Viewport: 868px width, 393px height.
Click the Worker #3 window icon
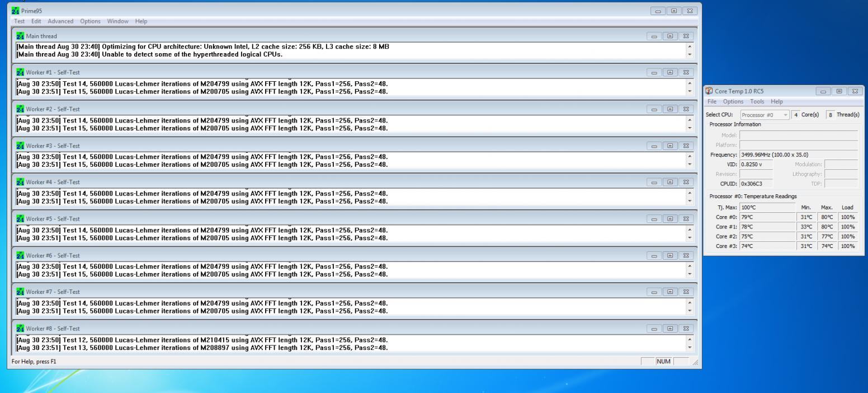click(x=21, y=146)
